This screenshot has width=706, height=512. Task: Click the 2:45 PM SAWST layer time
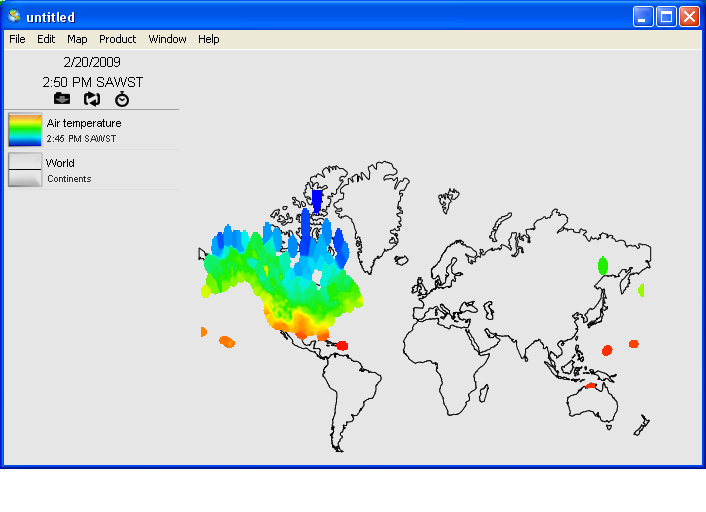click(81, 139)
